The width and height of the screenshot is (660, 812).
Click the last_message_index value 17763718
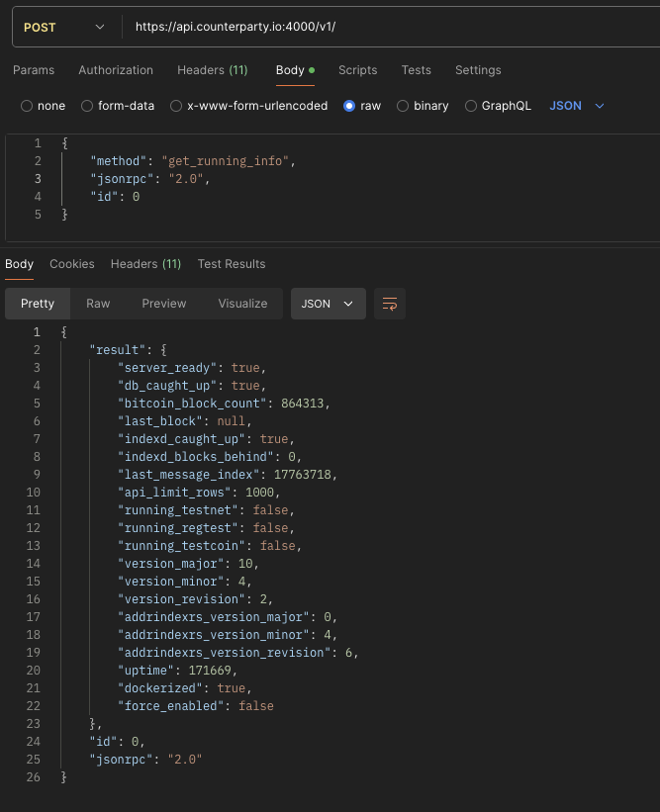(302, 475)
